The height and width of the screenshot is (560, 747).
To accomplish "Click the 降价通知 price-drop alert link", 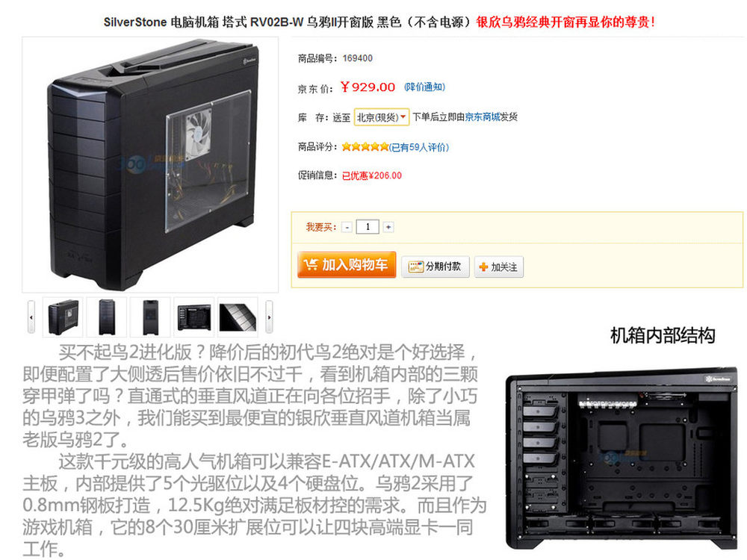I will (424, 87).
